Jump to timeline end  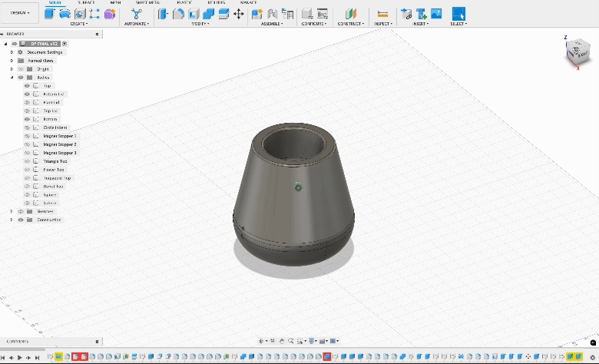[x=37, y=358]
